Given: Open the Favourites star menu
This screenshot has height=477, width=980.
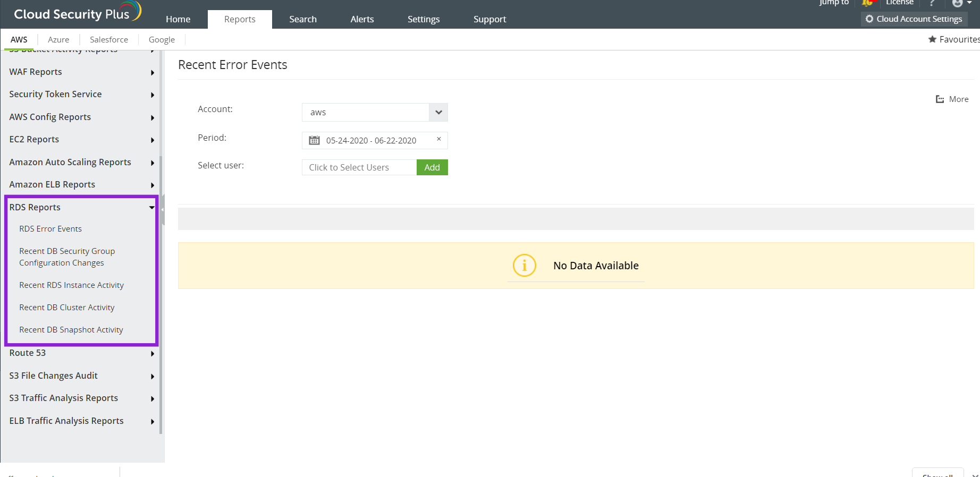Looking at the screenshot, I should coord(953,39).
